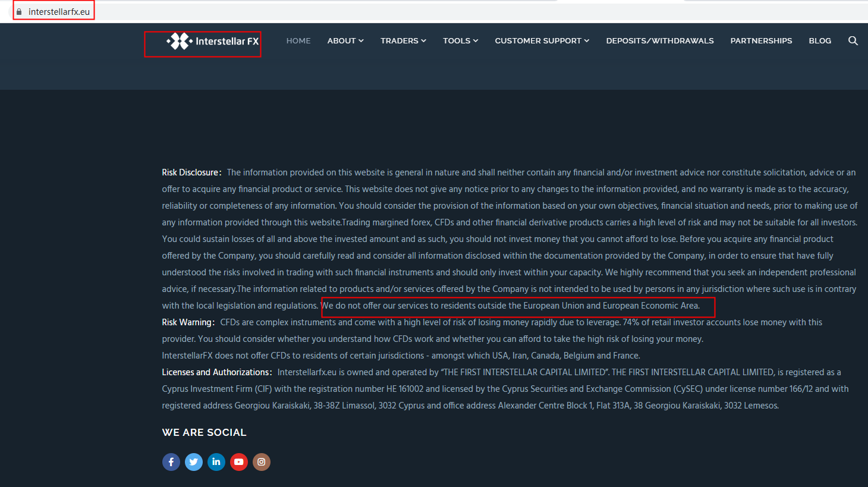Click the padlock icon in address bar

(19, 12)
